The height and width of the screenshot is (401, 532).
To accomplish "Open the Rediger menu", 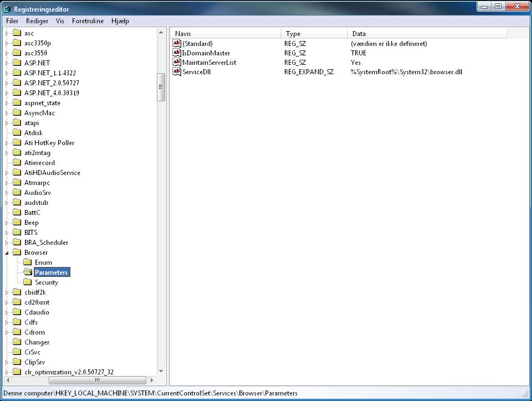I will tap(37, 20).
